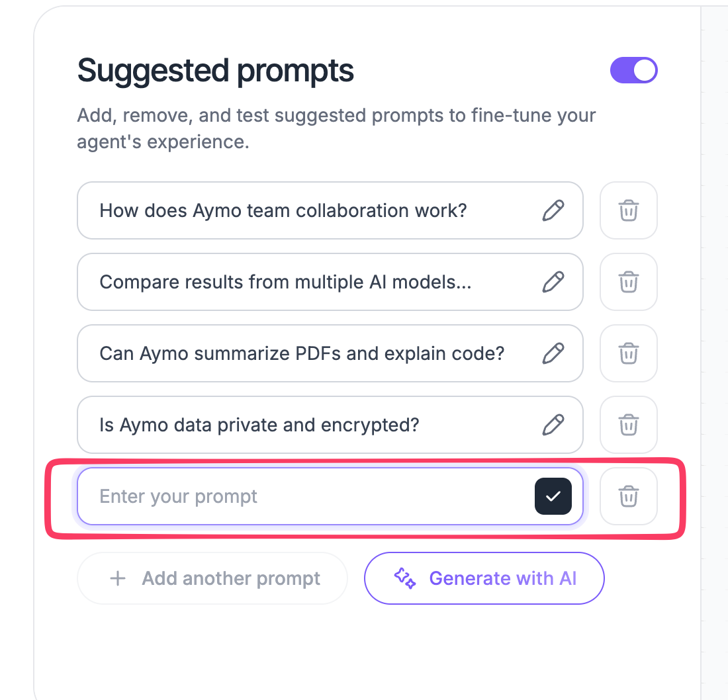
Task: Select the 'Compare results from multiple AI models' prompt
Action: point(285,283)
